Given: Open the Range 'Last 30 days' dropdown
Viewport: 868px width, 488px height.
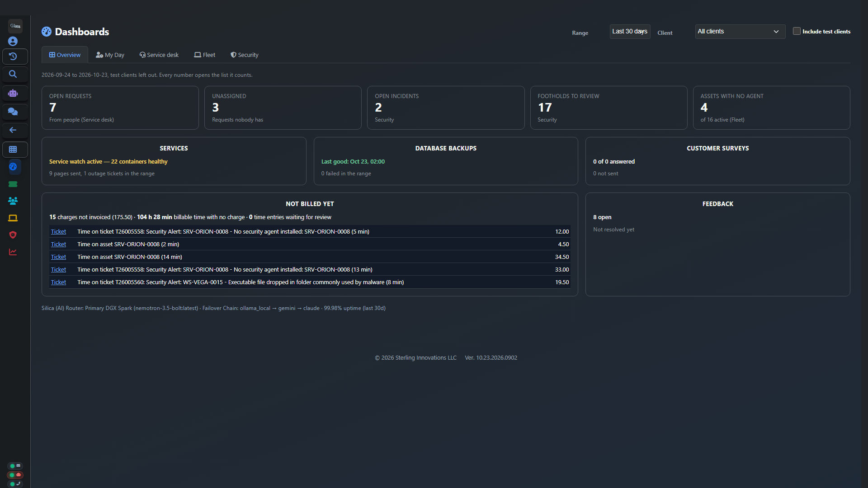Looking at the screenshot, I should [630, 32].
